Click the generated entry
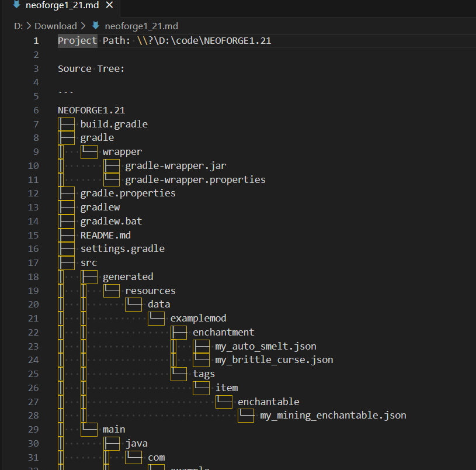Screen dimensions: 476x470 (x=128, y=277)
